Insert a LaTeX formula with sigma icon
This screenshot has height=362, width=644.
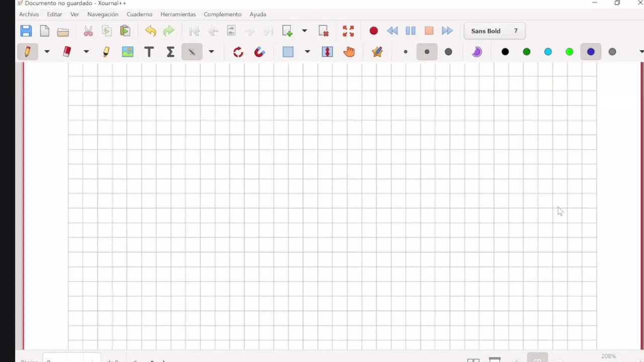(x=171, y=52)
